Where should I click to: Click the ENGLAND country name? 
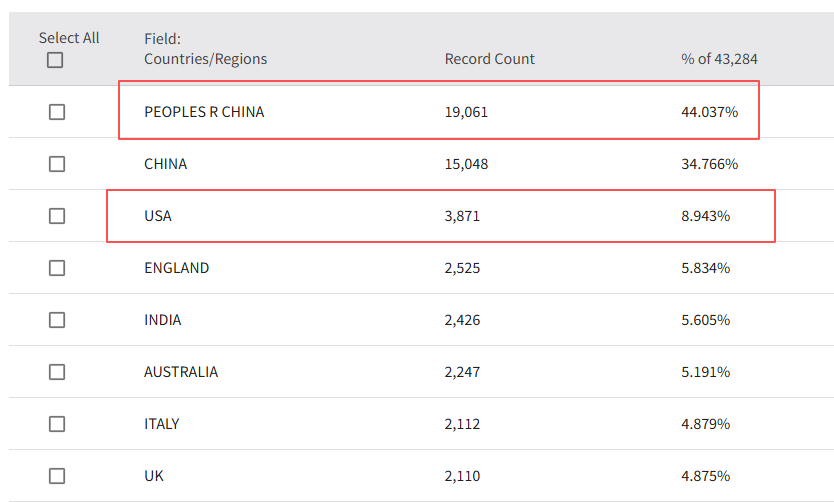(176, 268)
